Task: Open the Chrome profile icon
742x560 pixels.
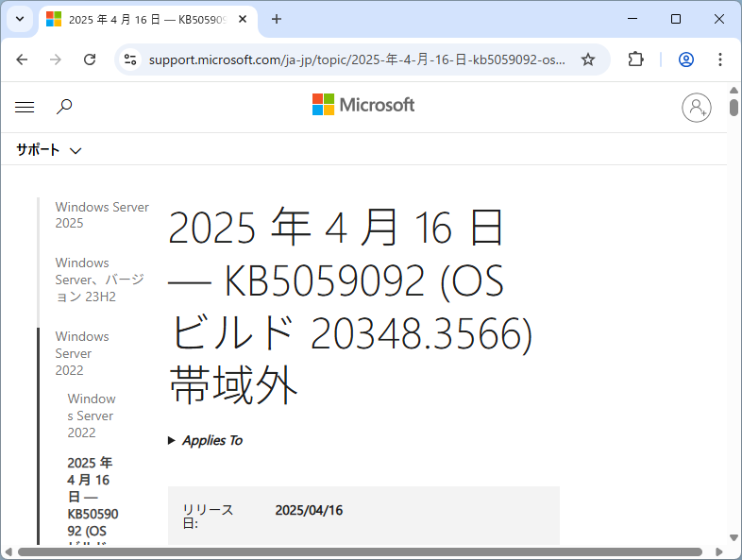Action: (686, 59)
